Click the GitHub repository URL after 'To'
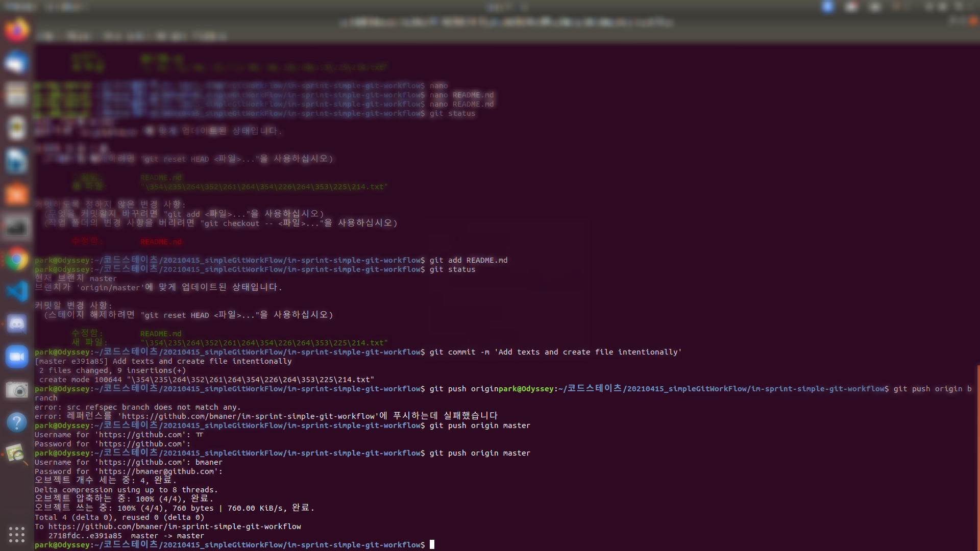Image resolution: width=980 pixels, height=551 pixels. [x=175, y=527]
